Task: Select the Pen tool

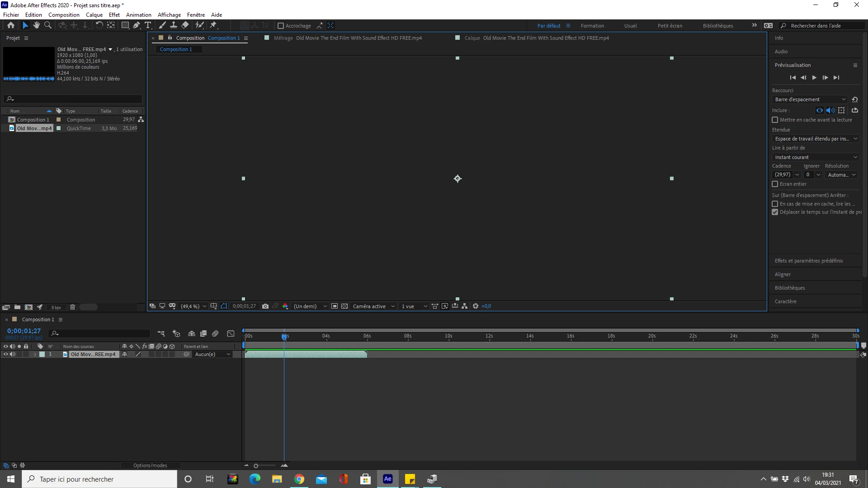Action: click(136, 25)
